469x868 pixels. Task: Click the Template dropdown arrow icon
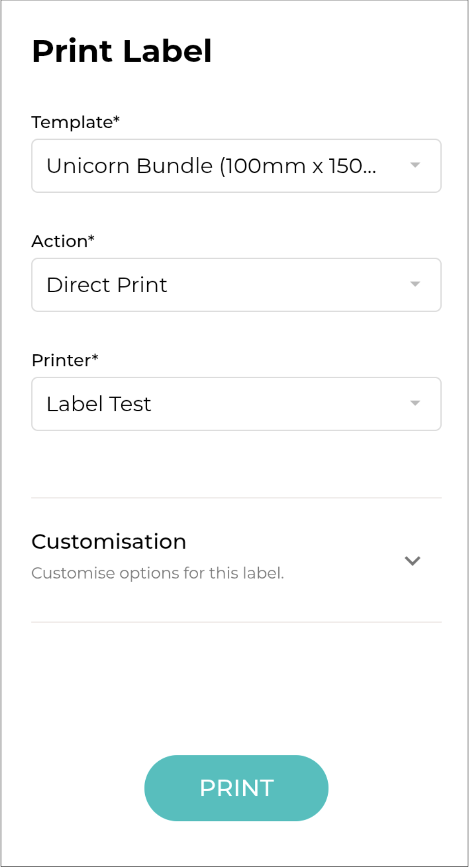click(x=415, y=166)
